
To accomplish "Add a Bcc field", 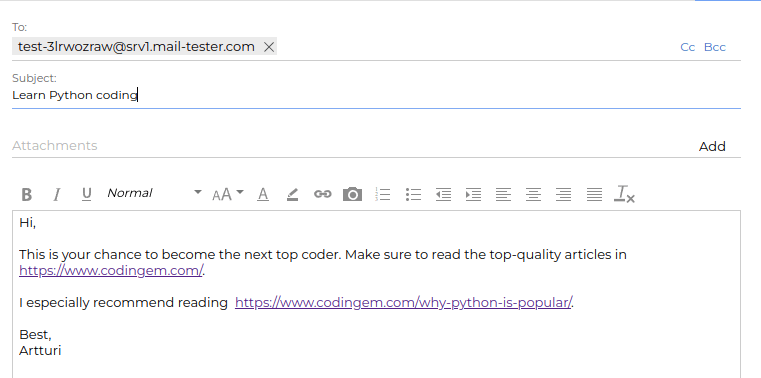I will 714,47.
